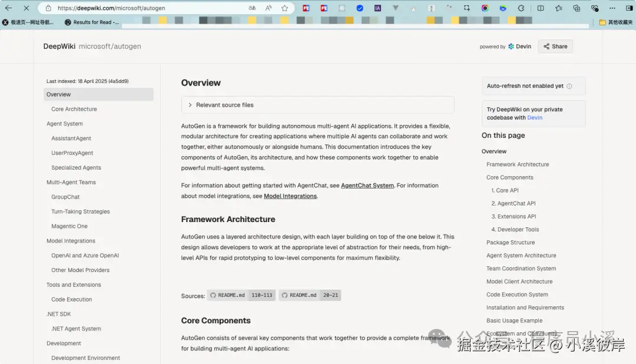Jump to 1. Core API in On this page
Viewport: 636px width, 364px height.
[505, 190]
